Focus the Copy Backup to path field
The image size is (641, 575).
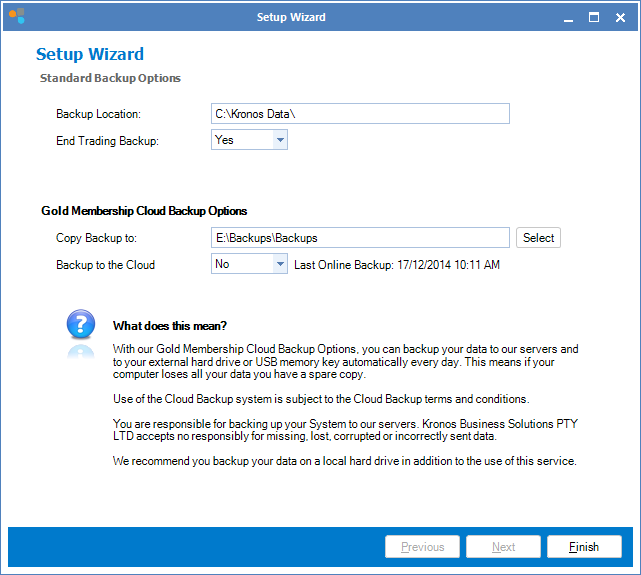(360, 238)
